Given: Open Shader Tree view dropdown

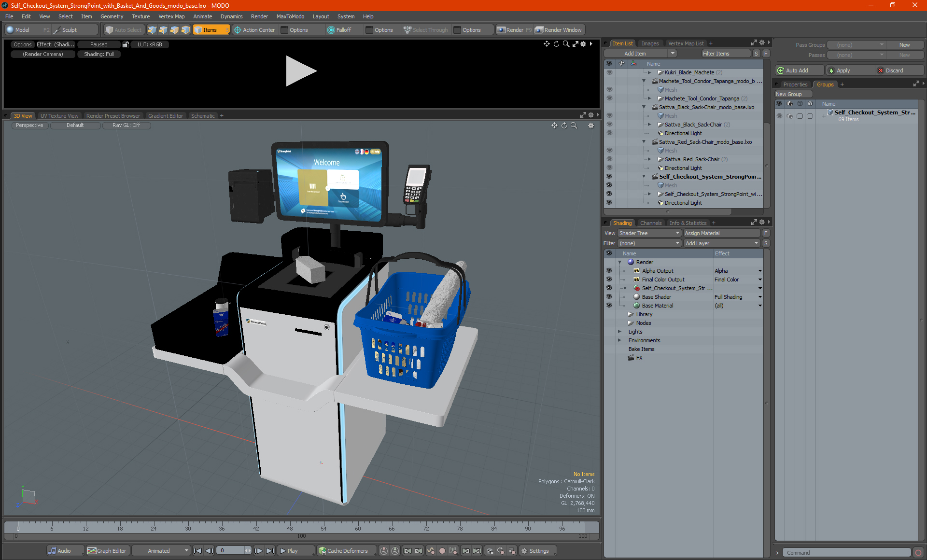Looking at the screenshot, I should (x=649, y=233).
